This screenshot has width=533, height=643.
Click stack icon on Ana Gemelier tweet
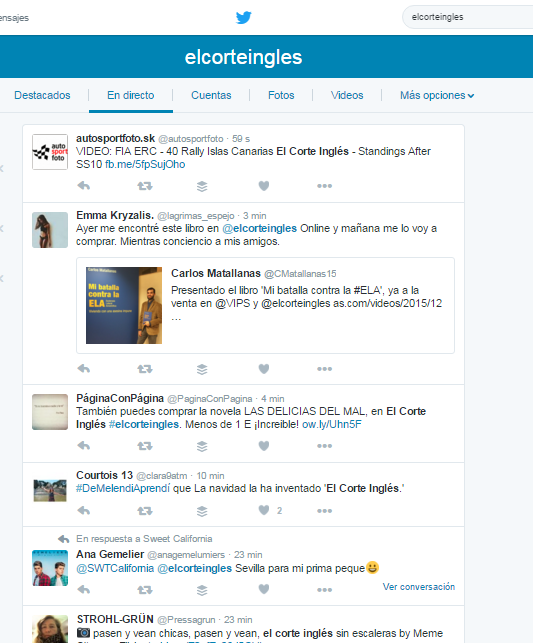[x=202, y=590]
